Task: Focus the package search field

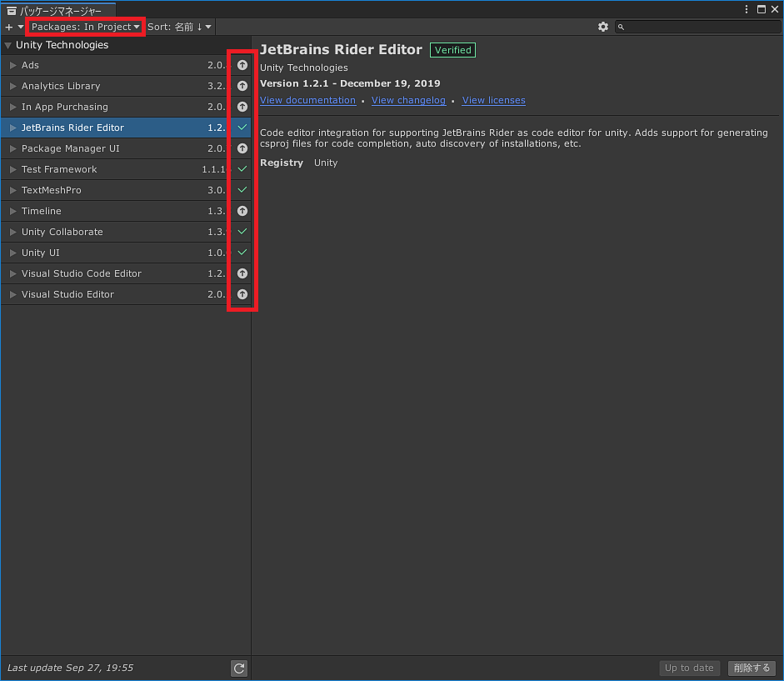Action: coord(697,27)
